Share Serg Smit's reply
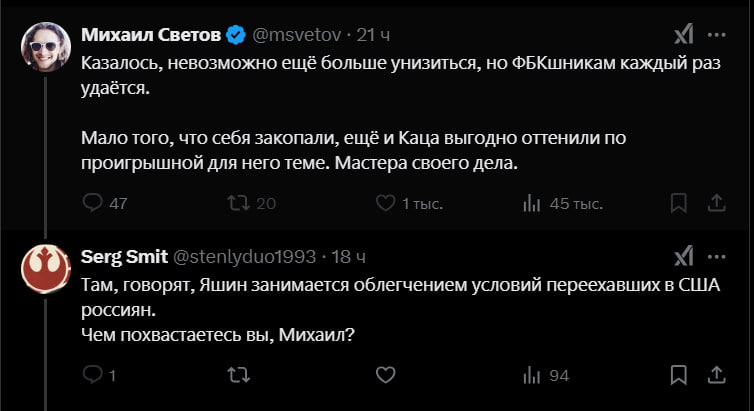Screen dimensions: 754x411 716,376
